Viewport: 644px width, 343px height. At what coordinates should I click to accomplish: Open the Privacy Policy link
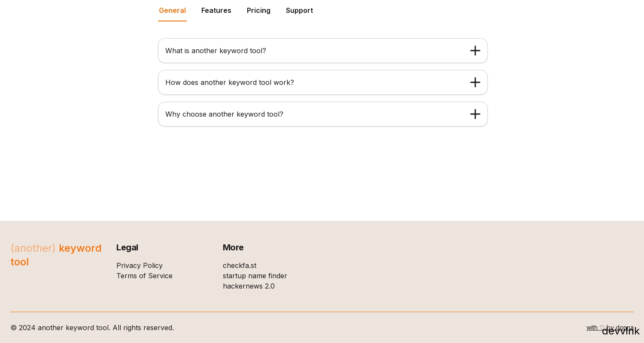[140, 265]
